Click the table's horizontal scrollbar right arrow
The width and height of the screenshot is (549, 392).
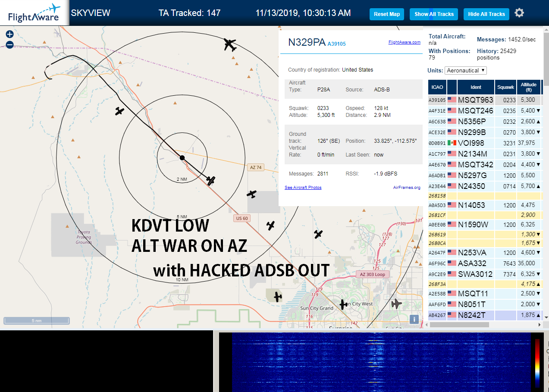pos(539,324)
